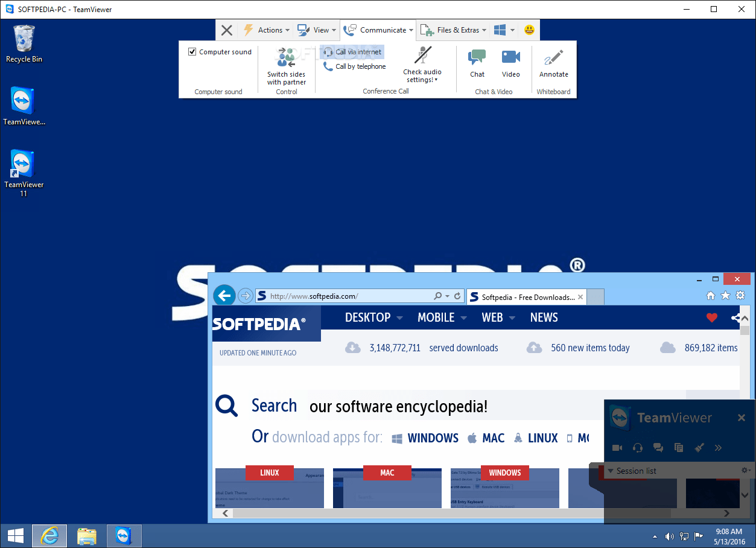Open Check audio settings dropdown
Image resolution: width=756 pixels, height=548 pixels.
click(422, 65)
